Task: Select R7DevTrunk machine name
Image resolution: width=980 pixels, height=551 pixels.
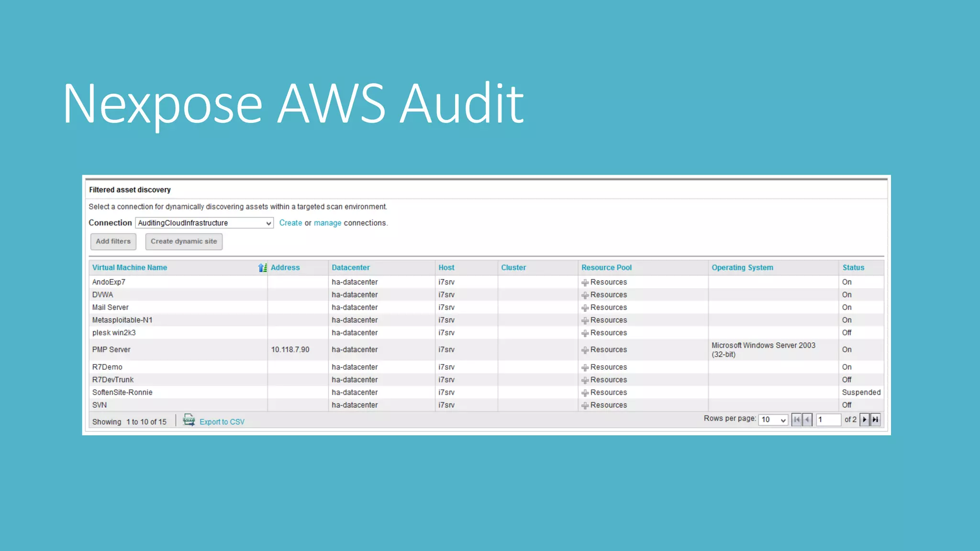Action: pos(113,380)
